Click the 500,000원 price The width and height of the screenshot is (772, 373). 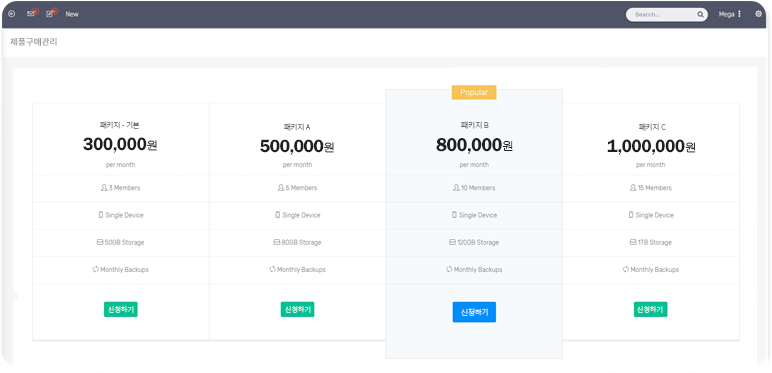pyautogui.click(x=297, y=146)
